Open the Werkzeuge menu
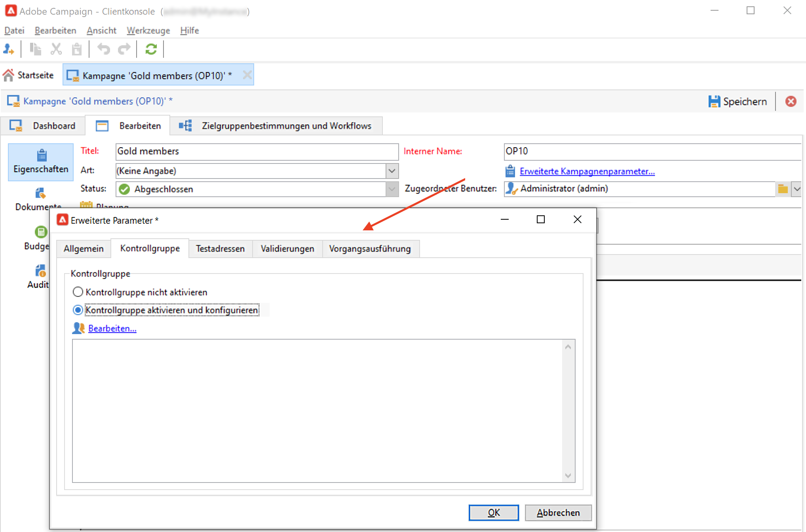 tap(148, 30)
